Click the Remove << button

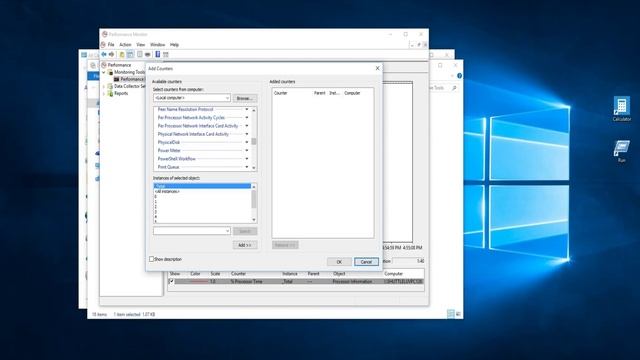[285, 245]
